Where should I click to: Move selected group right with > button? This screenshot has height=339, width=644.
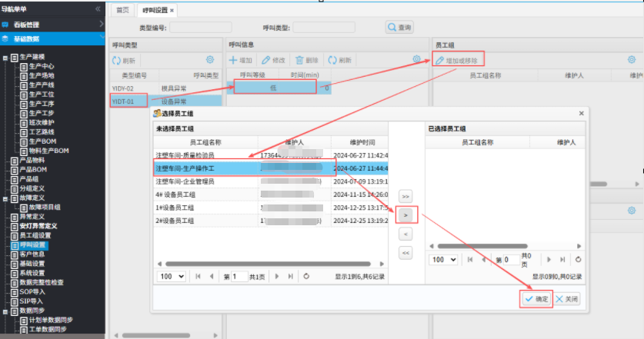[405, 215]
